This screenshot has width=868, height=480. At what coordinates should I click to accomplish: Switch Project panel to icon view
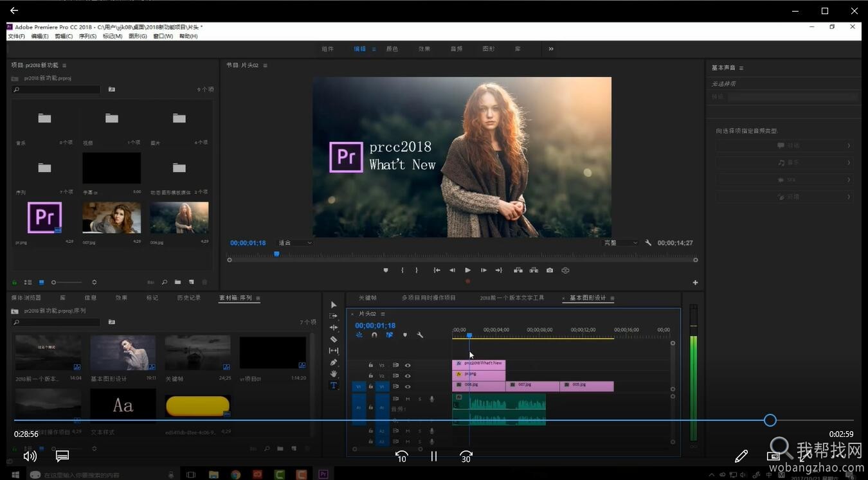(x=42, y=282)
